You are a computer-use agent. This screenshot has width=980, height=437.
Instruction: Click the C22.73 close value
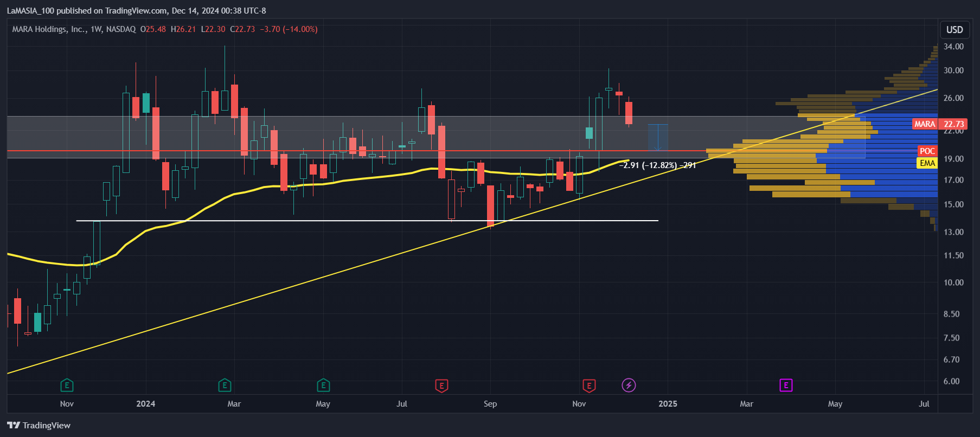pyautogui.click(x=242, y=29)
